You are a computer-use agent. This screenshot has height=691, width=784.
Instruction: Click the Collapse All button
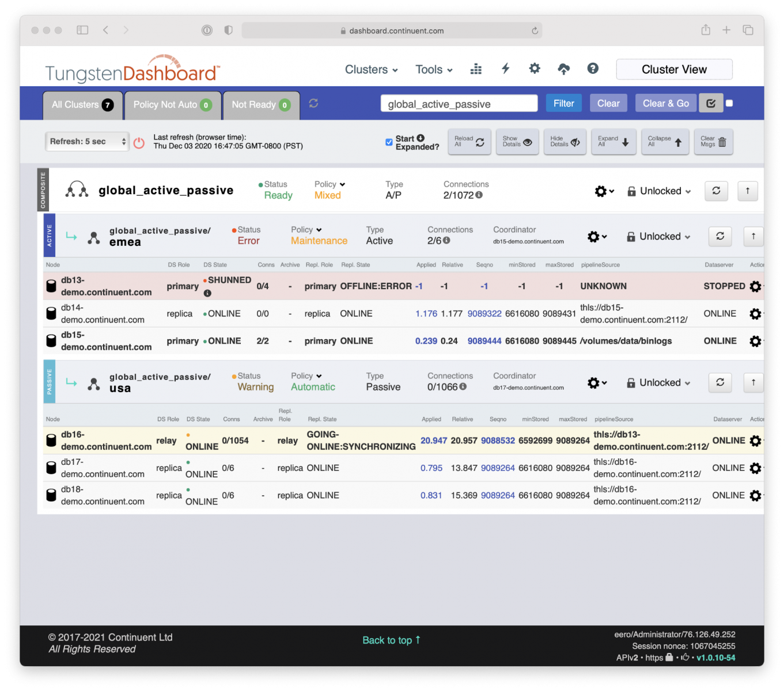[x=665, y=142]
